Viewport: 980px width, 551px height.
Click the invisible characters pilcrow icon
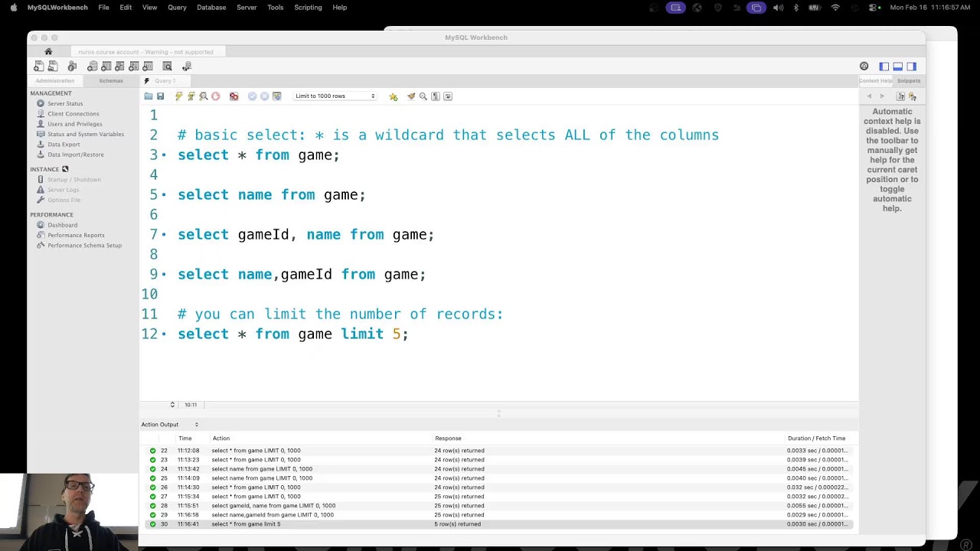435,96
